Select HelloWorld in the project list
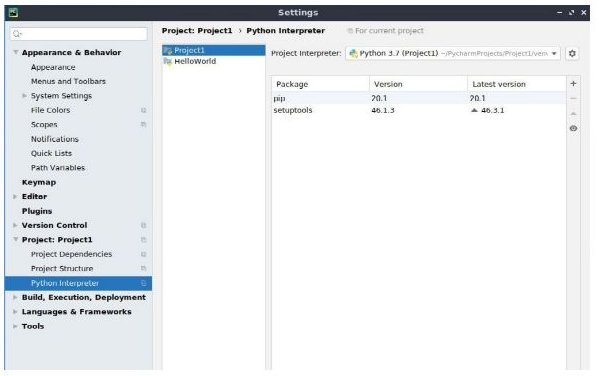This screenshot has width=599, height=376. 214,62
